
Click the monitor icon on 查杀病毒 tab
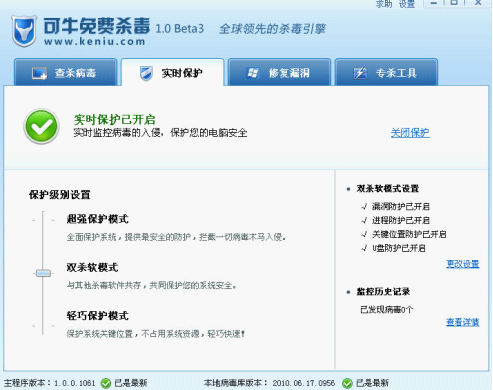click(x=39, y=73)
